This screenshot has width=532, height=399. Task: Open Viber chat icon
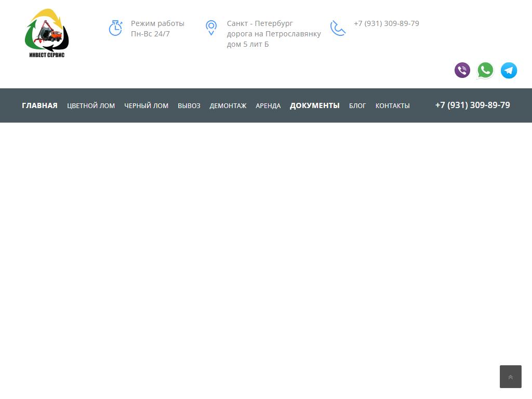pyautogui.click(x=462, y=70)
